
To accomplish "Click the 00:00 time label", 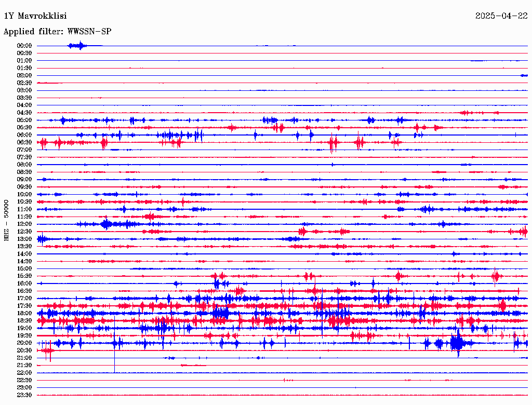I will tap(24, 46).
